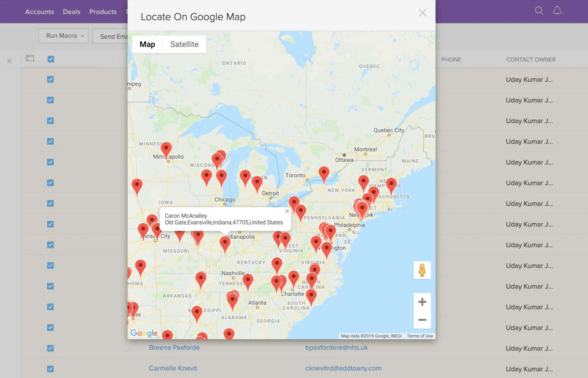
Task: Click the 'Atlanta' map label
Action: [x=257, y=303]
